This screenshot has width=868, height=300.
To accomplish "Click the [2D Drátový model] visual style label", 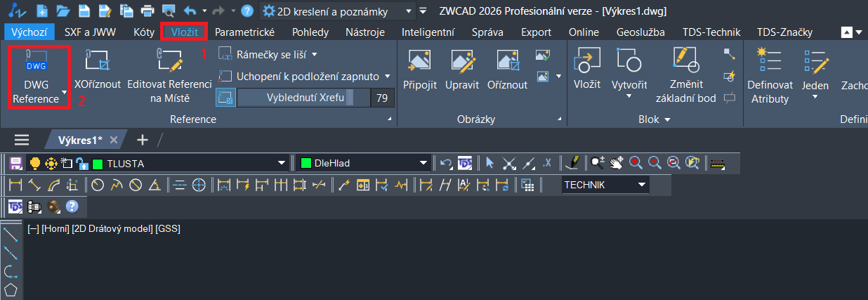I will (112, 228).
